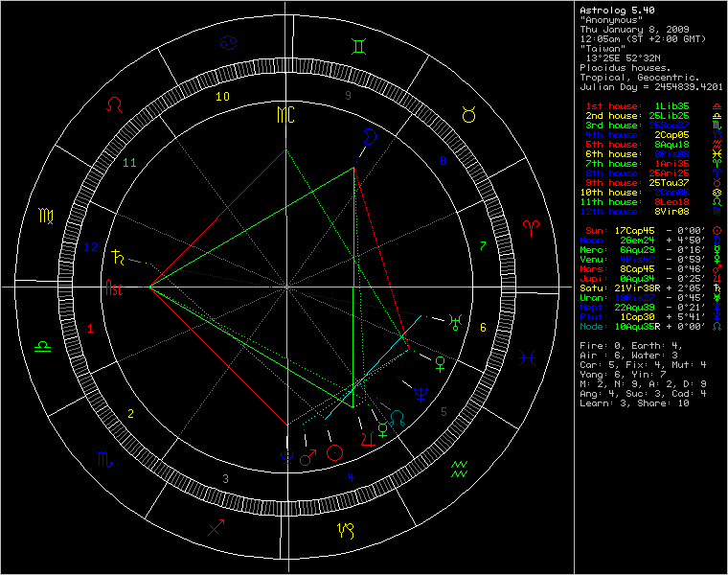
Task: Click the Taurus sign symbol on outer ring
Action: (x=468, y=115)
